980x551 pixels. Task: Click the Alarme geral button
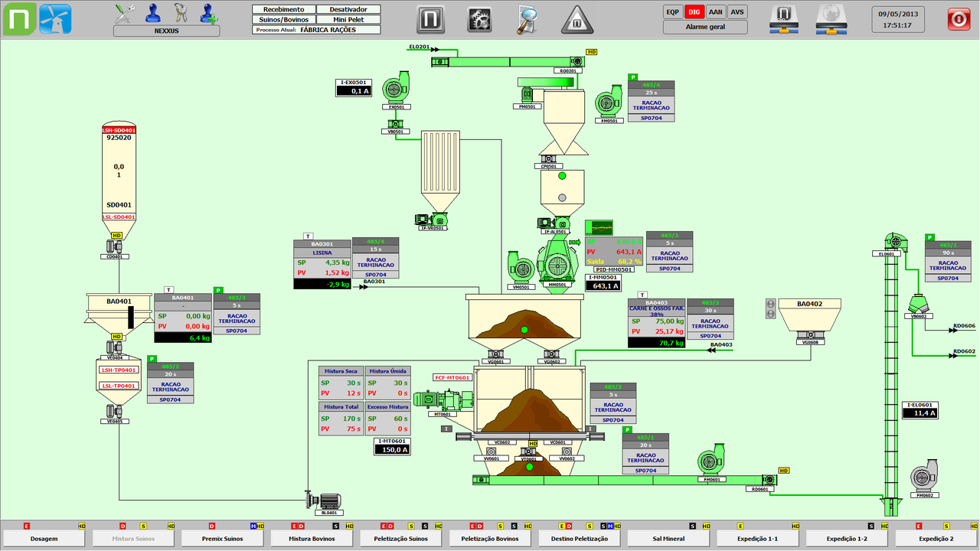705,27
